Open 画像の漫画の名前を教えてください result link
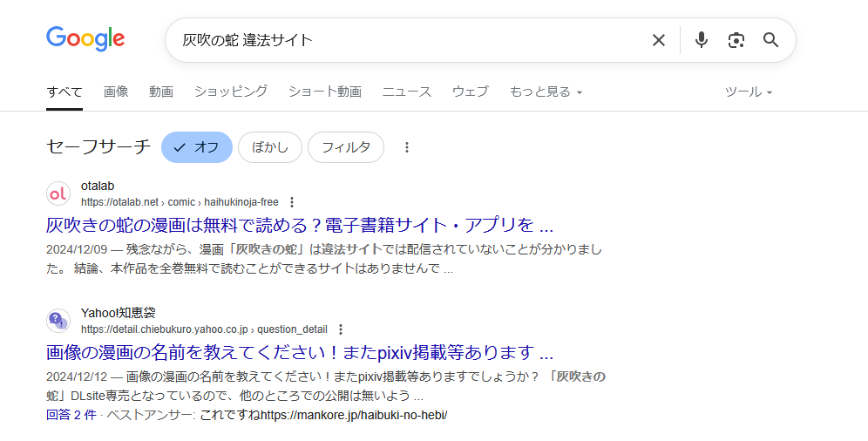 pos(300,352)
